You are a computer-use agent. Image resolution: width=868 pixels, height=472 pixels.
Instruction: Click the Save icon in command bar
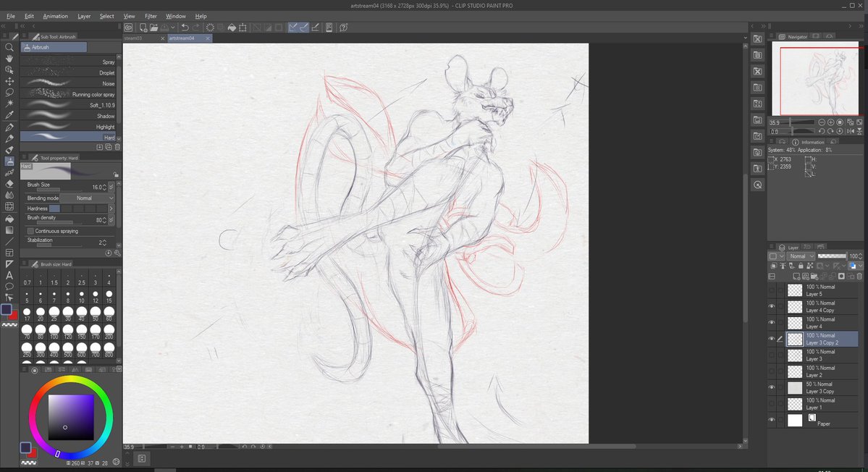click(x=164, y=27)
